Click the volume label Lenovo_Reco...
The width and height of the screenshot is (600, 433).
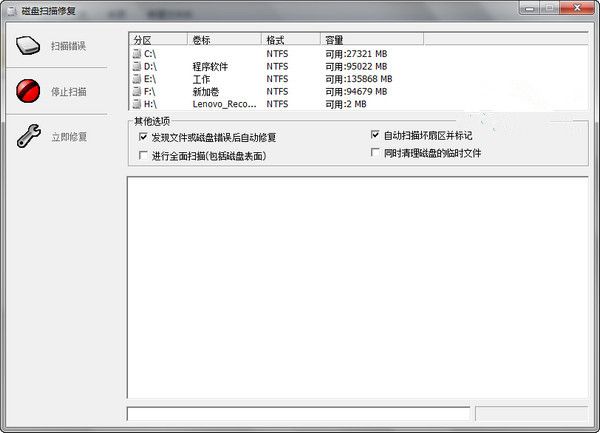point(224,104)
